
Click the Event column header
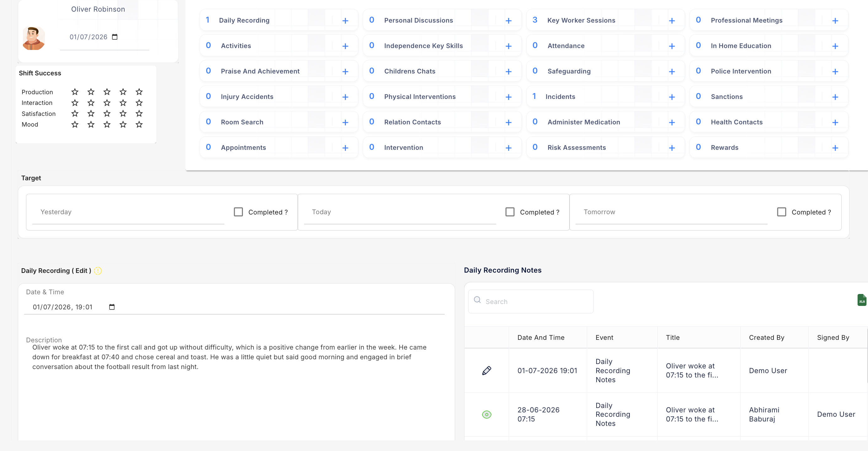[x=604, y=337]
